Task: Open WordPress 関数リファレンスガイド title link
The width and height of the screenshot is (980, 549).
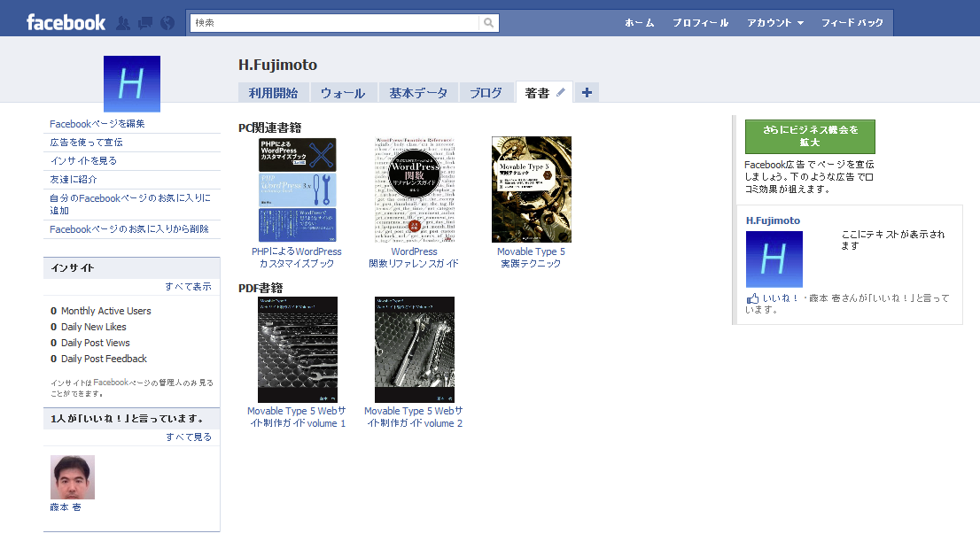Action: pos(414,258)
